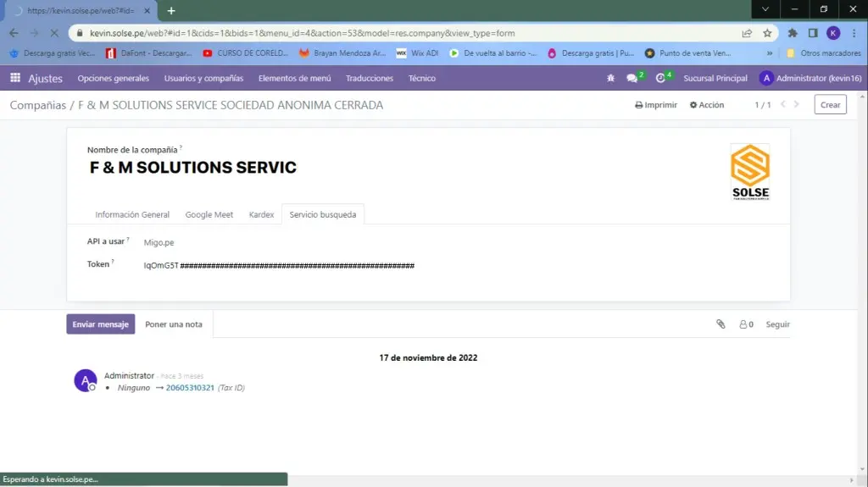Screen dimensions: 868x487
Task: Open Chrome extensions puzzle icon
Action: pyautogui.click(x=793, y=33)
